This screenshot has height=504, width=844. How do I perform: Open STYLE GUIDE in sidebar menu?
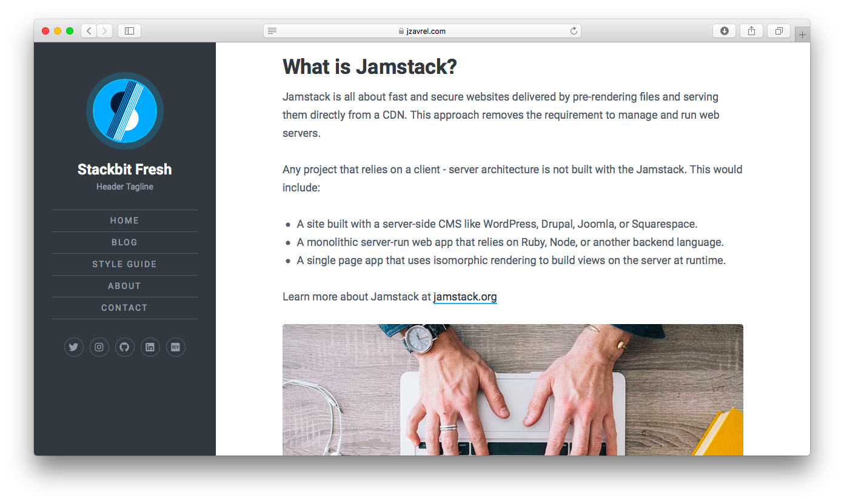click(x=125, y=264)
